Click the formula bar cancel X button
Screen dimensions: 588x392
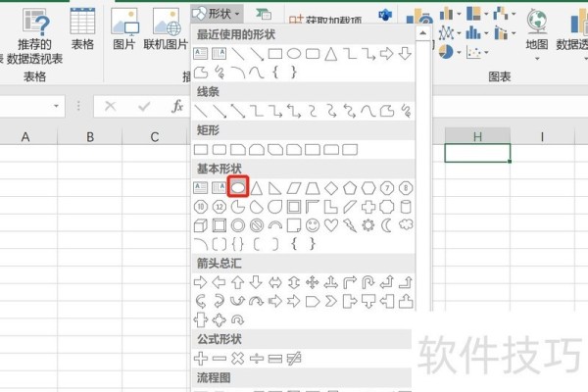(x=110, y=106)
